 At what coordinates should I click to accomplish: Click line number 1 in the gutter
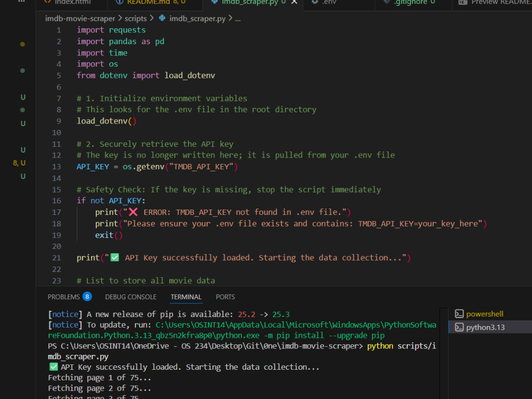[59, 30]
